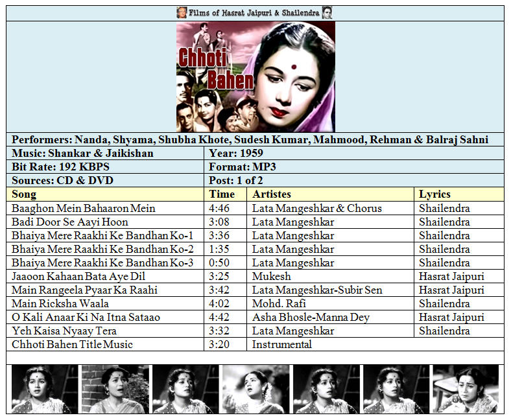Image resolution: width=511 pixels, height=420 pixels.
Task: Select song 'Main Ricksha Waala'
Action: [60, 304]
